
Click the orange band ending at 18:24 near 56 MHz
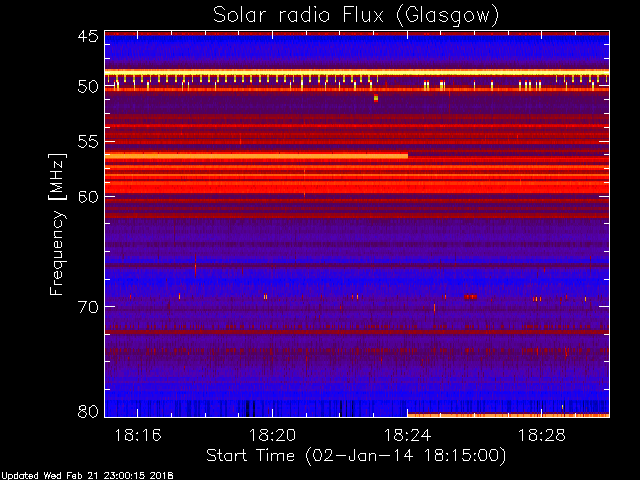click(256, 156)
